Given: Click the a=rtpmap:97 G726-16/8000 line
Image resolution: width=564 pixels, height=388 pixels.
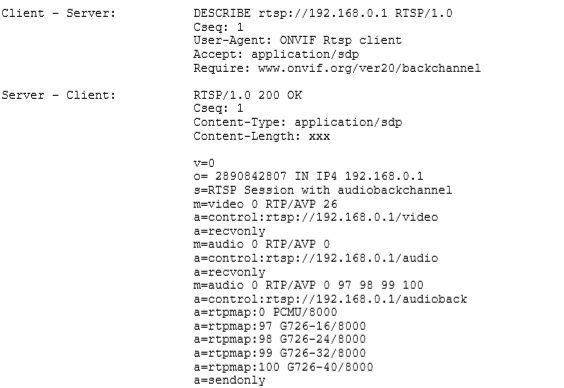Looking at the screenshot, I should [279, 326].
